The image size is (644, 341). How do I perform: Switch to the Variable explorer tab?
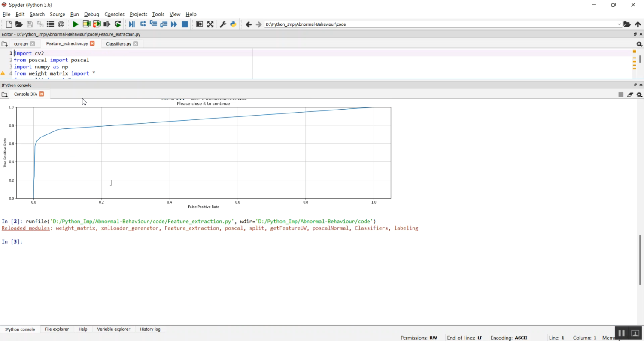[x=113, y=329]
